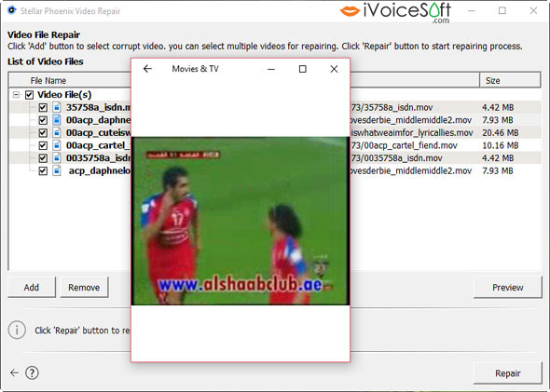Click the back arrow in Movies & TV
Screen dimensions: 550x392
click(147, 69)
